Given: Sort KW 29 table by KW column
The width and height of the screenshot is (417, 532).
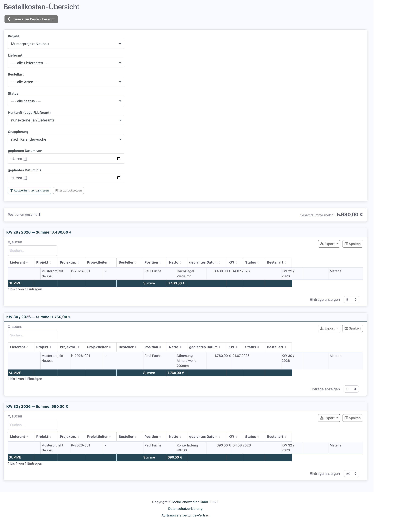Looking at the screenshot, I should pyautogui.click(x=235, y=262).
